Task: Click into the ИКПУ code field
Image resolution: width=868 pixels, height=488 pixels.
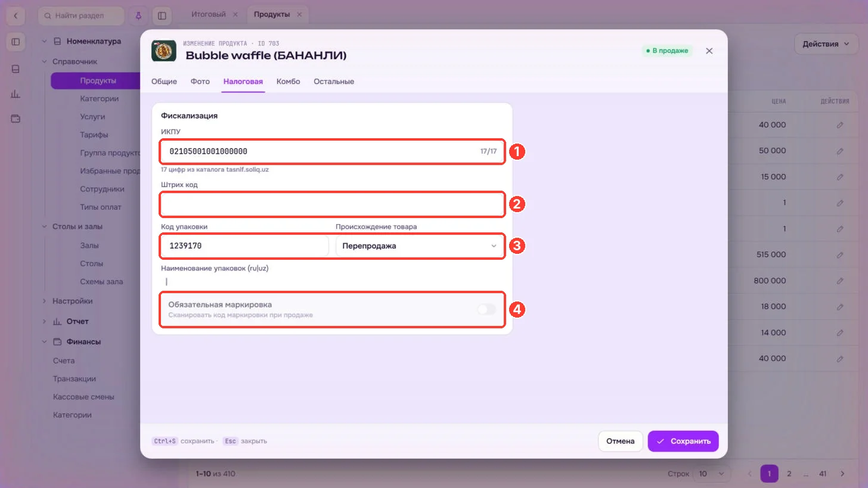Action: 332,151
